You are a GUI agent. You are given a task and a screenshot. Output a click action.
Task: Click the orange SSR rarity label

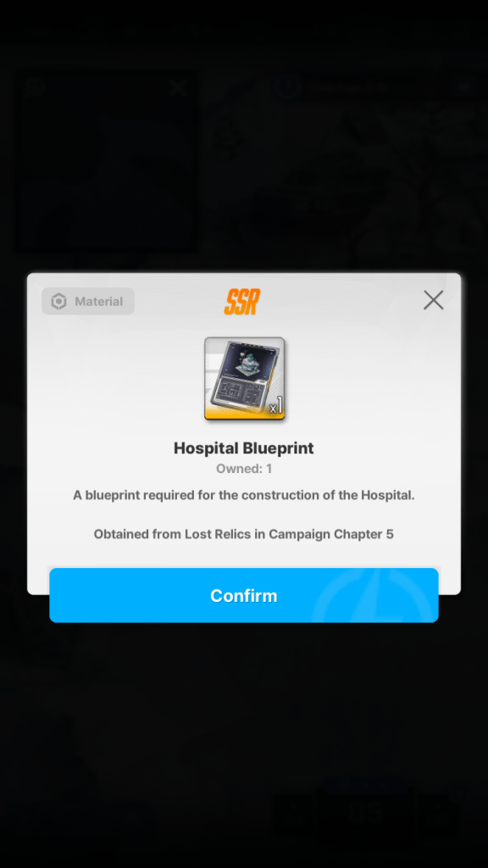pos(241,302)
